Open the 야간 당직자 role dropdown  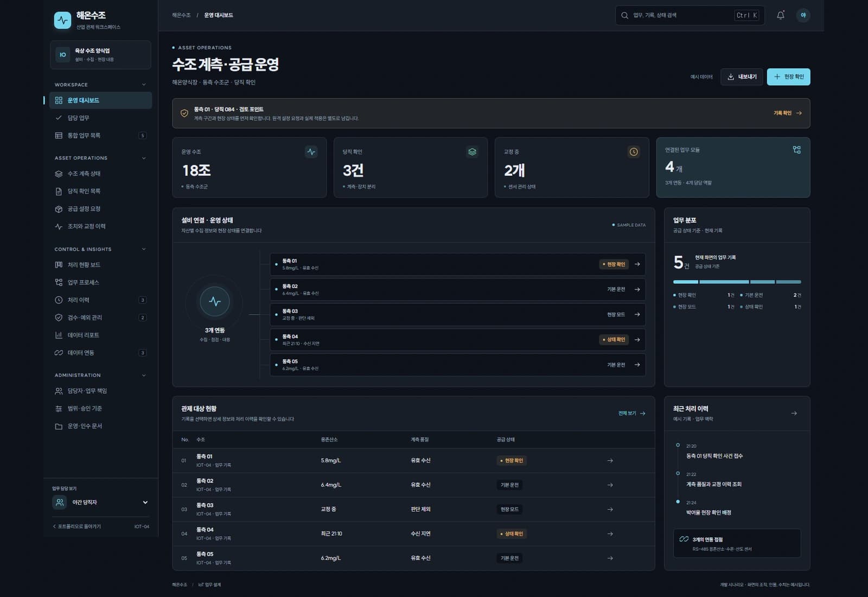[x=101, y=503]
